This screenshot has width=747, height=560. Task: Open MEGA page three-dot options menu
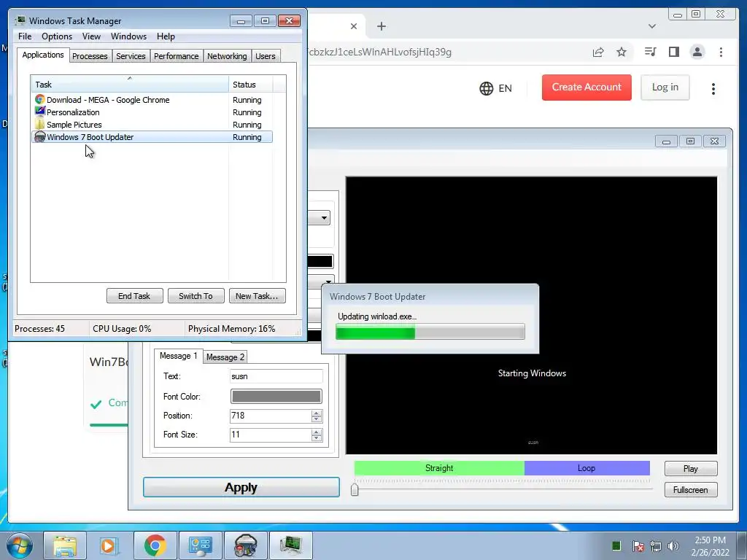713,88
